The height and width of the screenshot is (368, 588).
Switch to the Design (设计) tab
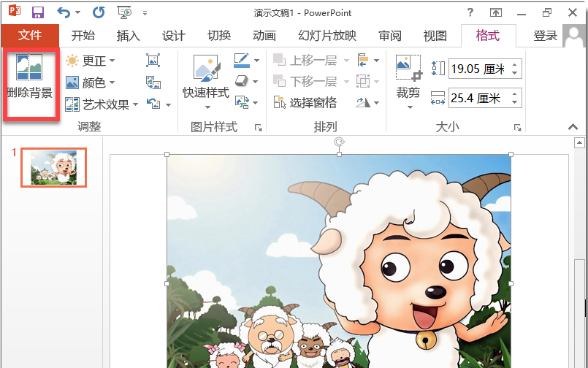point(174,36)
